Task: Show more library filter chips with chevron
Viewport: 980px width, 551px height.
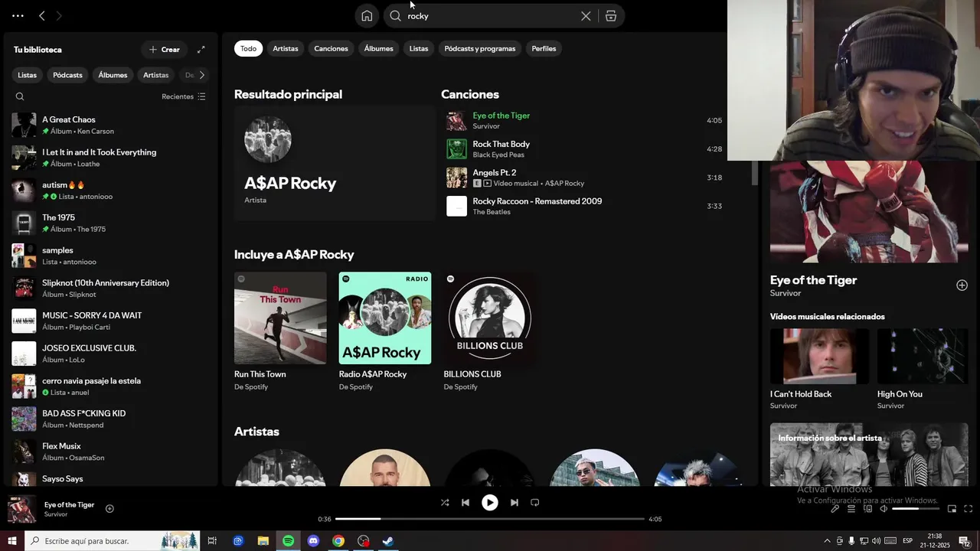Action: (x=201, y=75)
